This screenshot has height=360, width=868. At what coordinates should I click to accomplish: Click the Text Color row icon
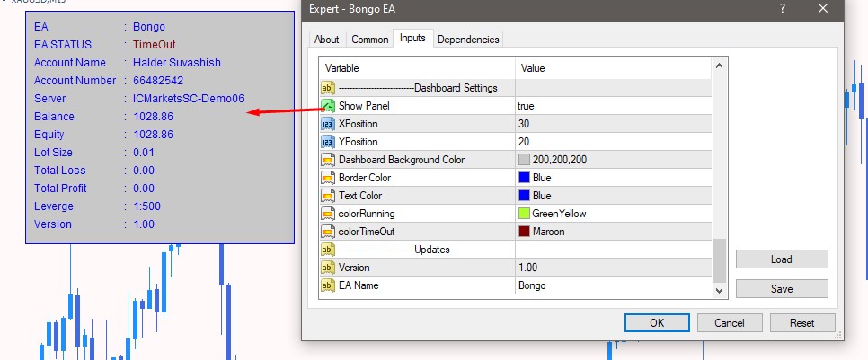(x=328, y=196)
